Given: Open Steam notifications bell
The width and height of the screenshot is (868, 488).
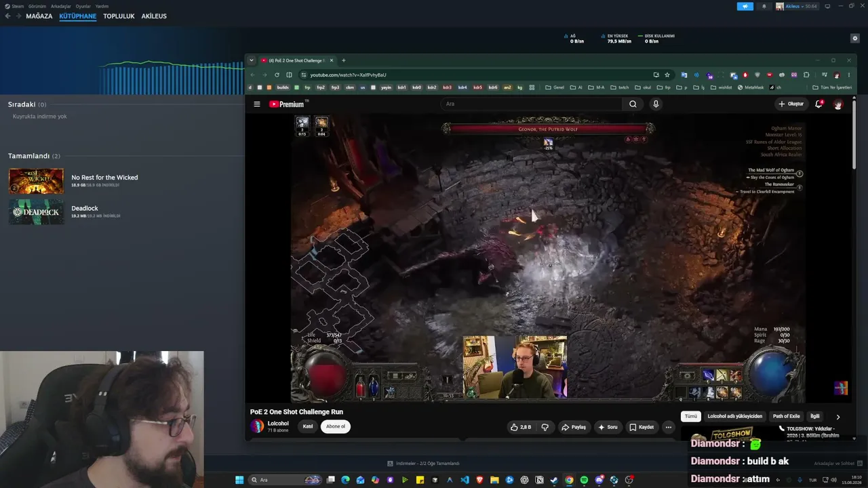Looking at the screenshot, I should coord(764,6).
